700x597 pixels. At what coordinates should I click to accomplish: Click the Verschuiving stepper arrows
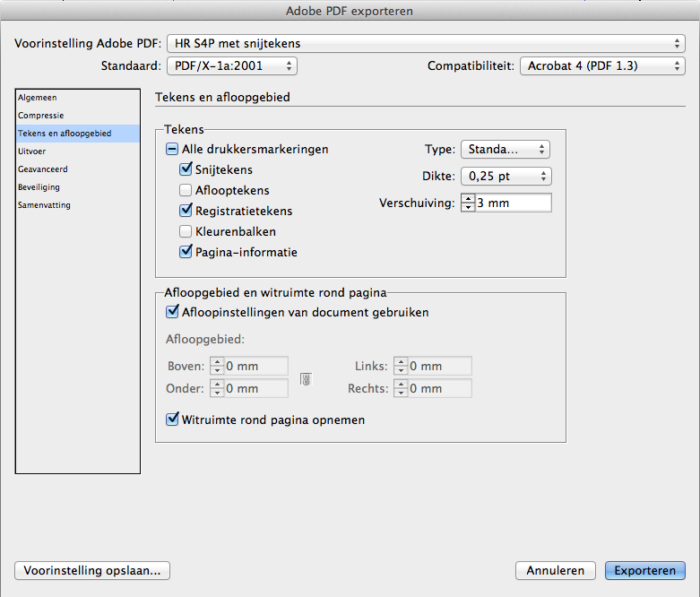click(468, 203)
